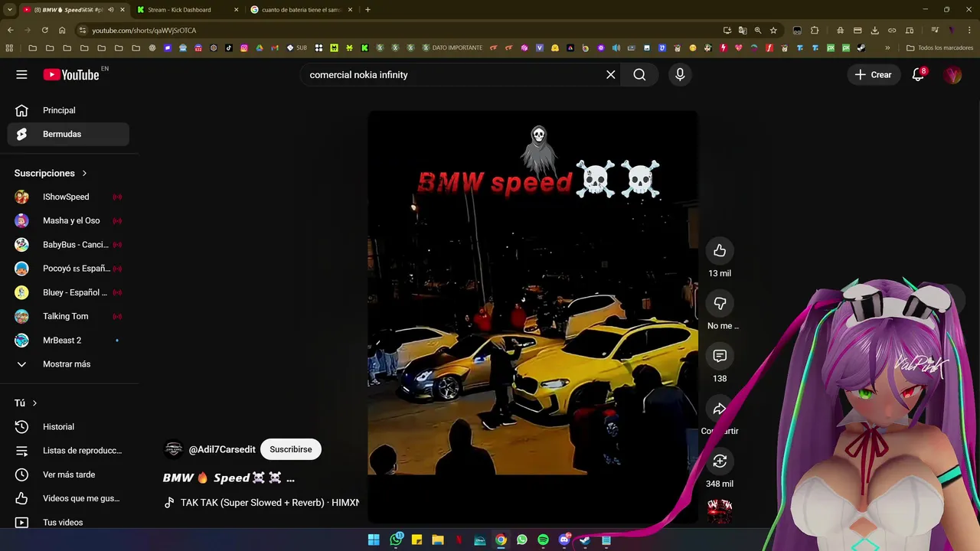The height and width of the screenshot is (551, 980).
Task: Open the 138 comments panel
Action: (x=720, y=356)
